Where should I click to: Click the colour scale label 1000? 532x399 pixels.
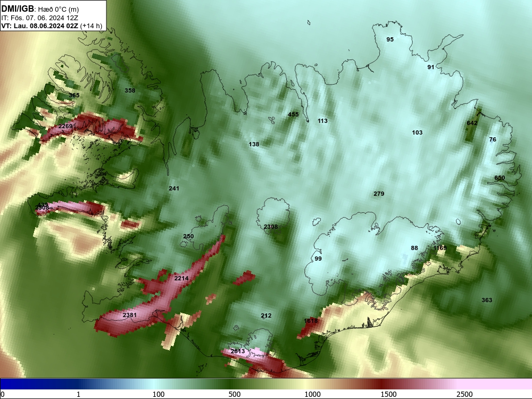[x=312, y=394]
